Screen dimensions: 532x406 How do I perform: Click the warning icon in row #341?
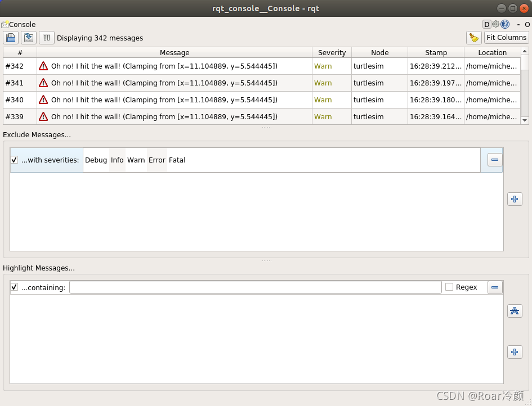43,83
